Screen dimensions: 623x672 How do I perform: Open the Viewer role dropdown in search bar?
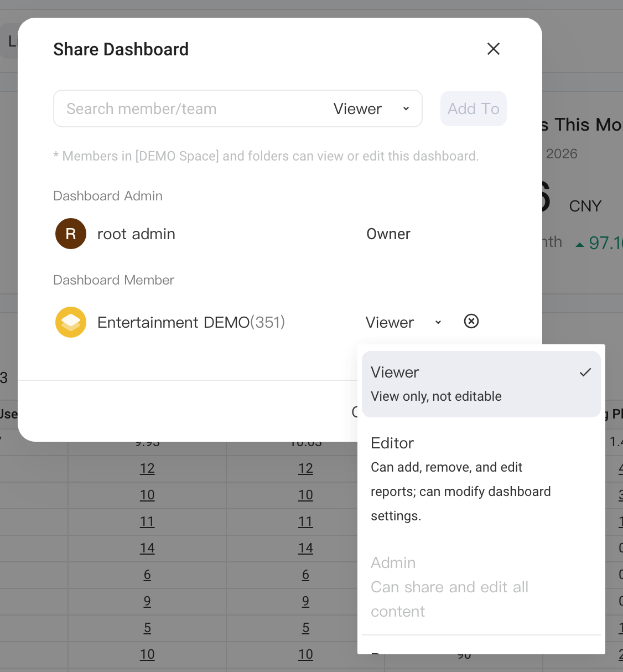pos(371,108)
